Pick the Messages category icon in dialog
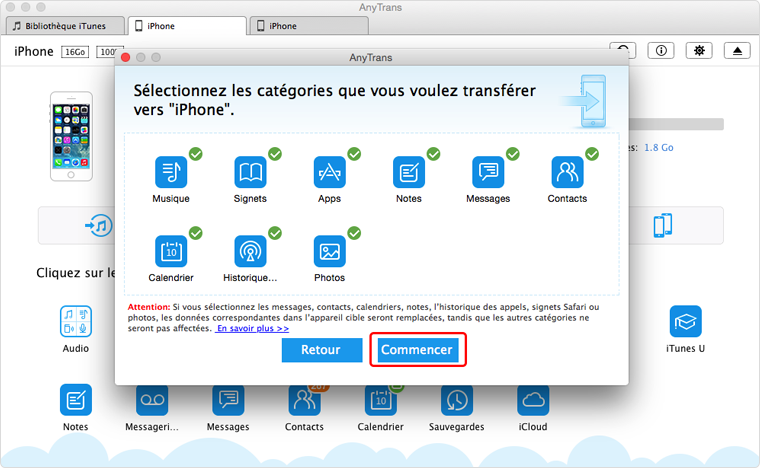Screen dimensions: 760x468 [488, 172]
